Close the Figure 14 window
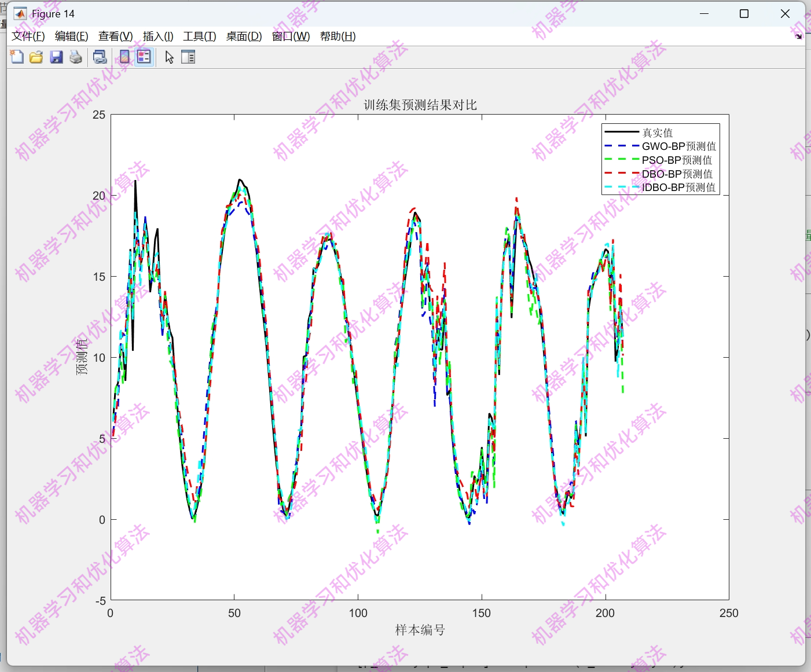811x672 pixels. 785,13
